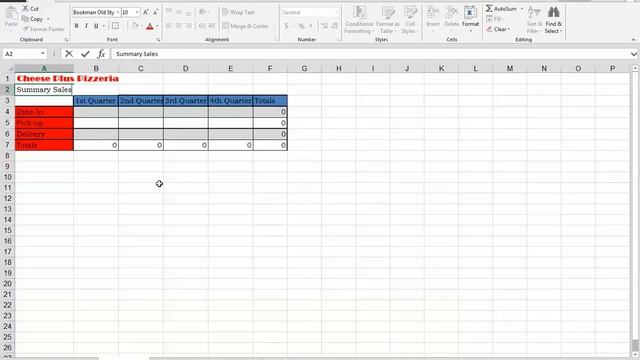Image resolution: width=640 pixels, height=360 pixels.
Task: Click the Decrease Font Size icon
Action: point(156,12)
